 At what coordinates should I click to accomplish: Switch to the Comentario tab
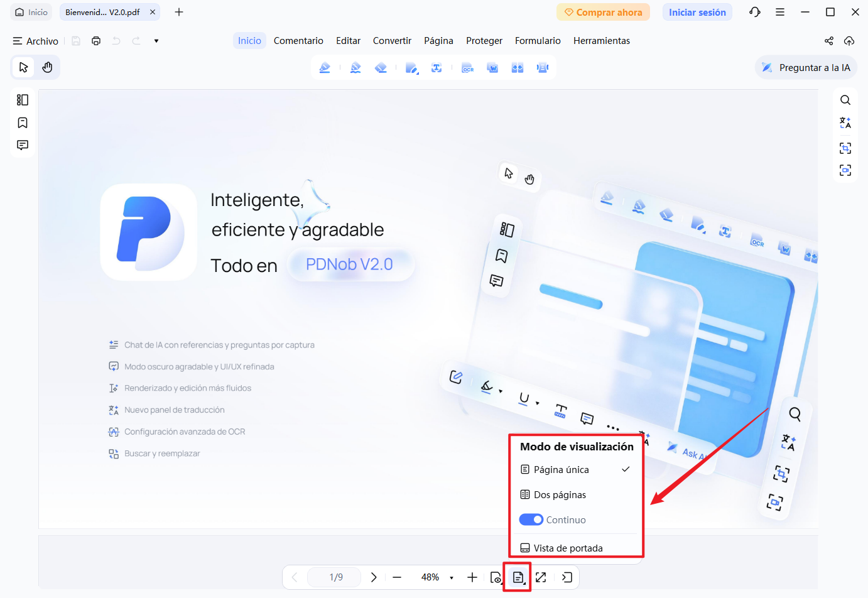(298, 41)
